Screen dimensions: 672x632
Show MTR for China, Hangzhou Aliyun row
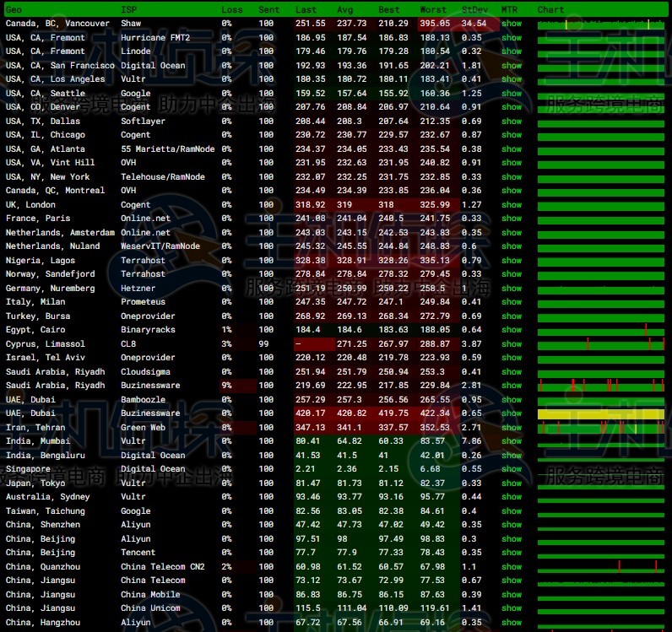[x=512, y=622]
